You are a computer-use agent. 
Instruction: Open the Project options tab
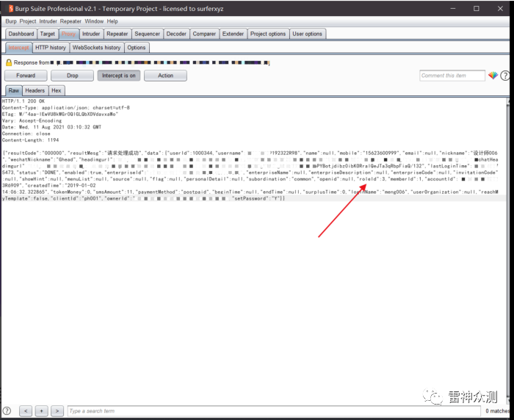click(x=268, y=34)
